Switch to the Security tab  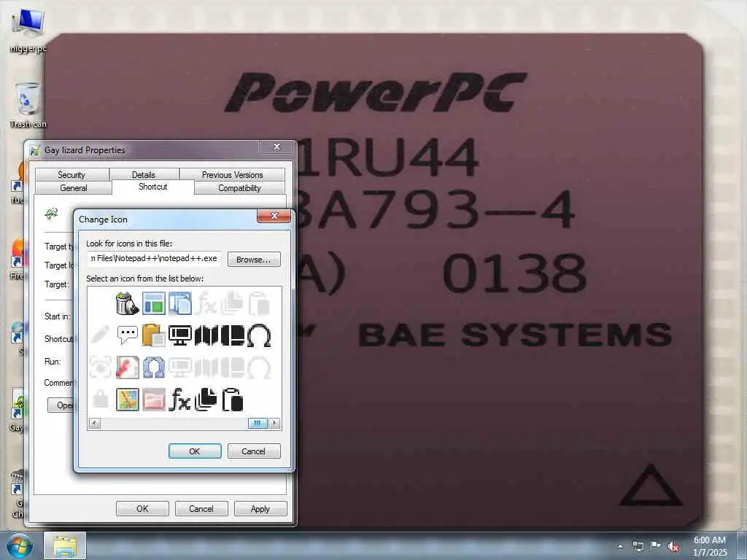click(71, 175)
